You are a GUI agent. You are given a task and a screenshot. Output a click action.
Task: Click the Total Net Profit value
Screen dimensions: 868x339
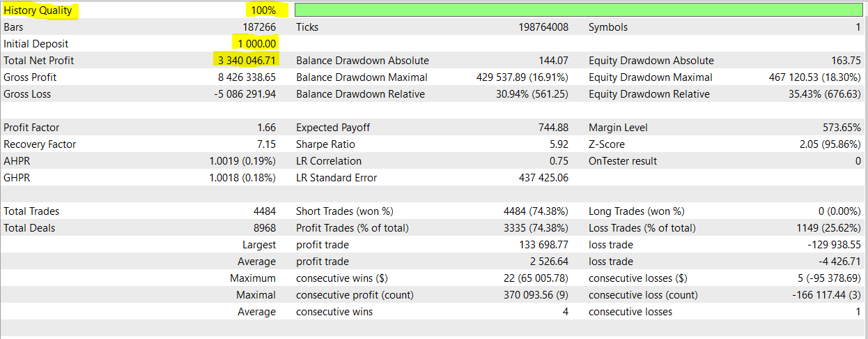click(x=247, y=61)
